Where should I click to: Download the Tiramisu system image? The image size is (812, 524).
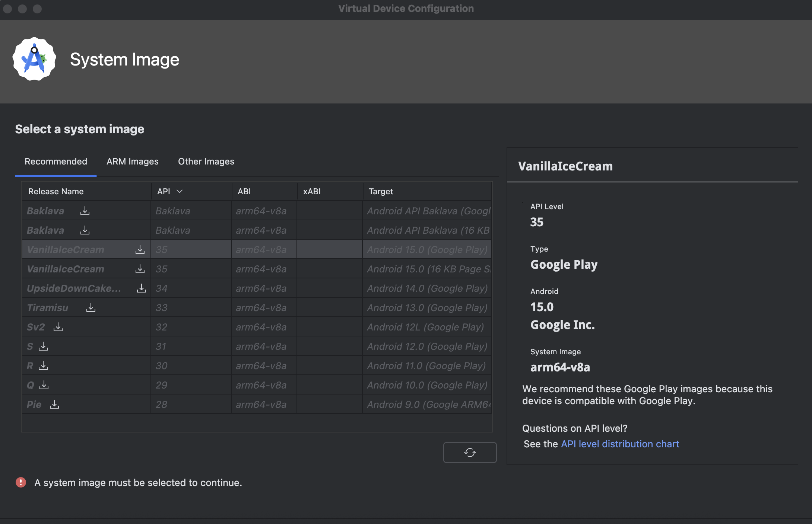click(91, 307)
